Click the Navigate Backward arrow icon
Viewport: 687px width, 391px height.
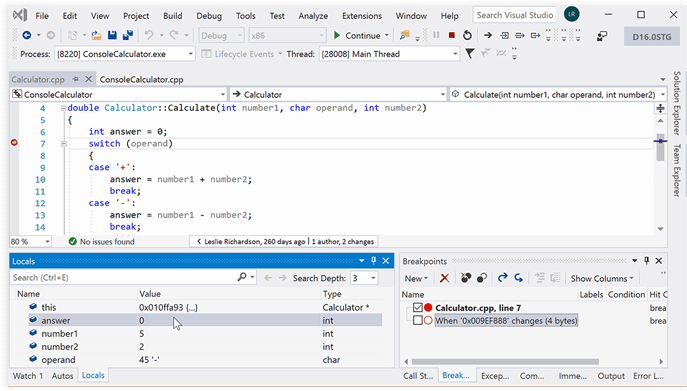27,35
